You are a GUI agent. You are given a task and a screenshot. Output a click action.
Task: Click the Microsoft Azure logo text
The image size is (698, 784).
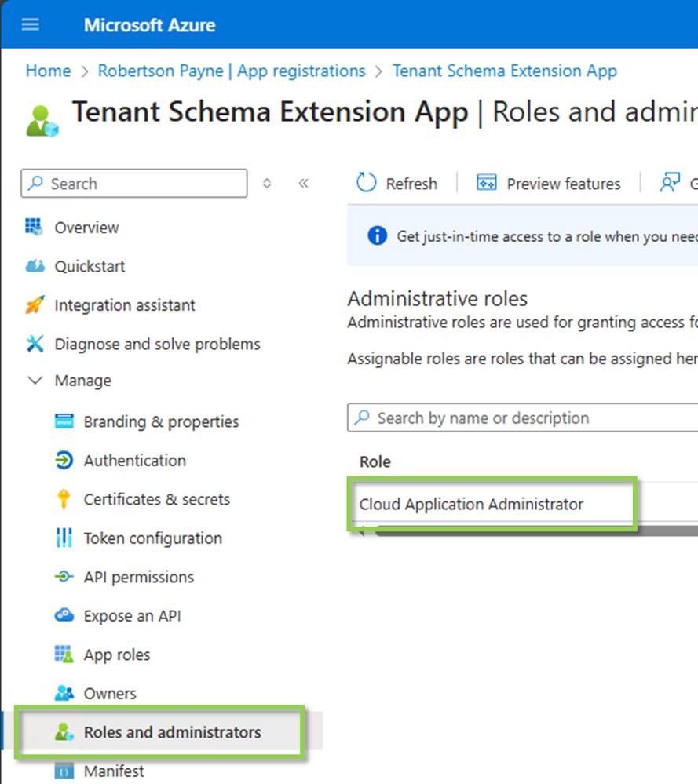pyautogui.click(x=150, y=25)
